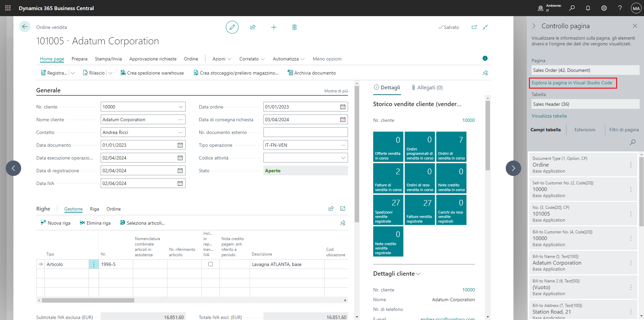Open the MA user account avatar
The image size is (644, 320).
coord(636,8)
